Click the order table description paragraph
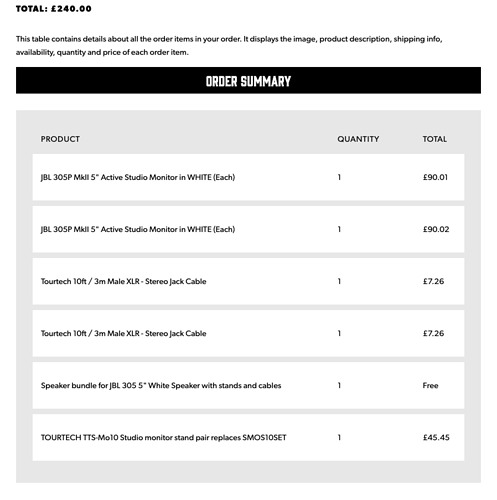This screenshot has height=500, width=497. [x=229, y=46]
